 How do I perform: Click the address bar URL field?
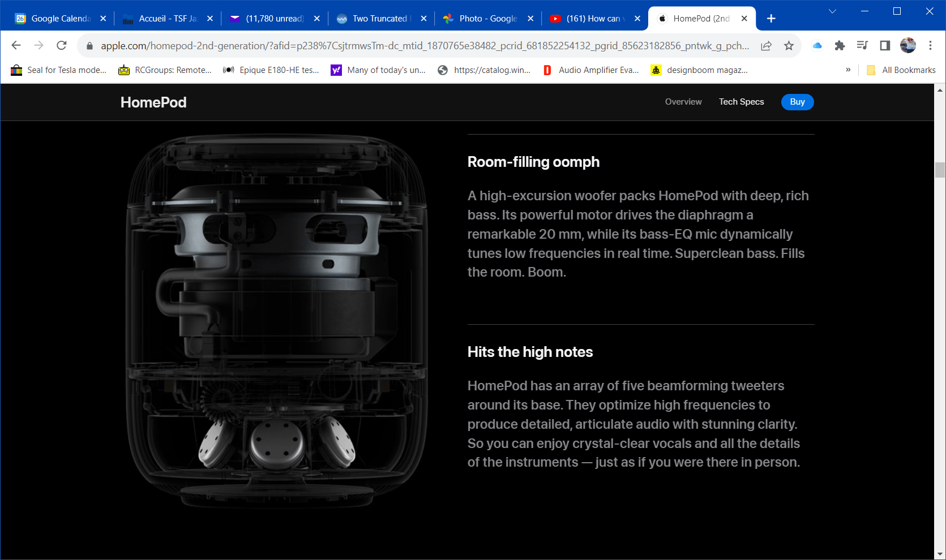click(425, 46)
